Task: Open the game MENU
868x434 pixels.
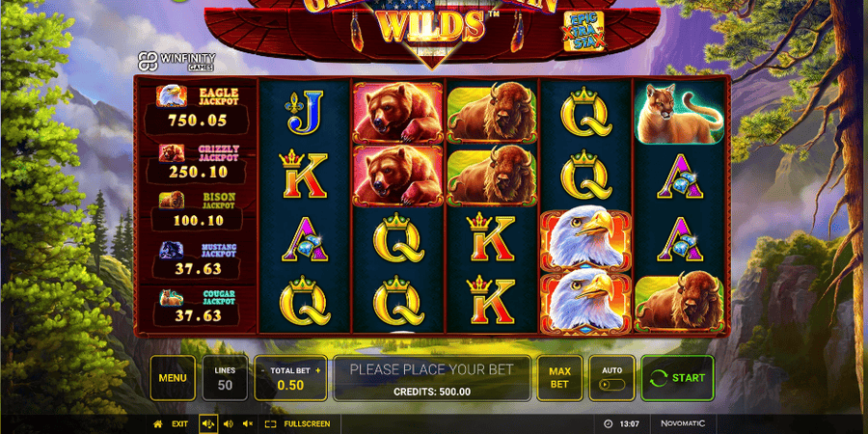Action: click(x=173, y=378)
